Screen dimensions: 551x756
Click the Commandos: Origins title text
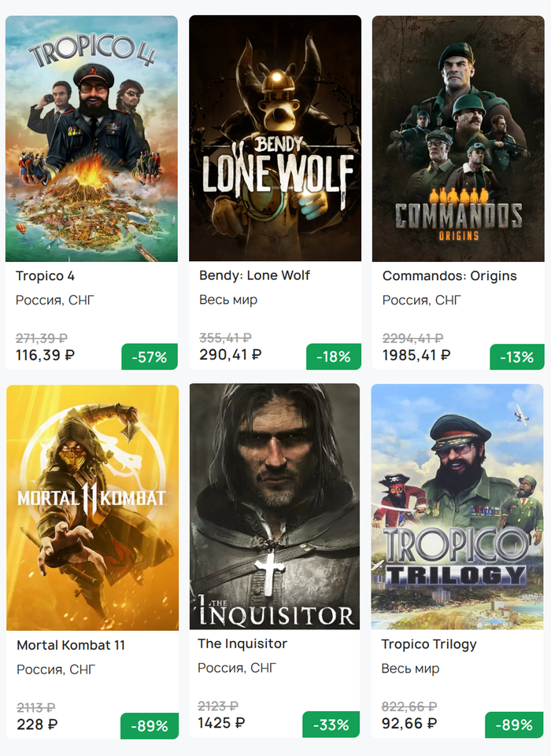point(449,276)
